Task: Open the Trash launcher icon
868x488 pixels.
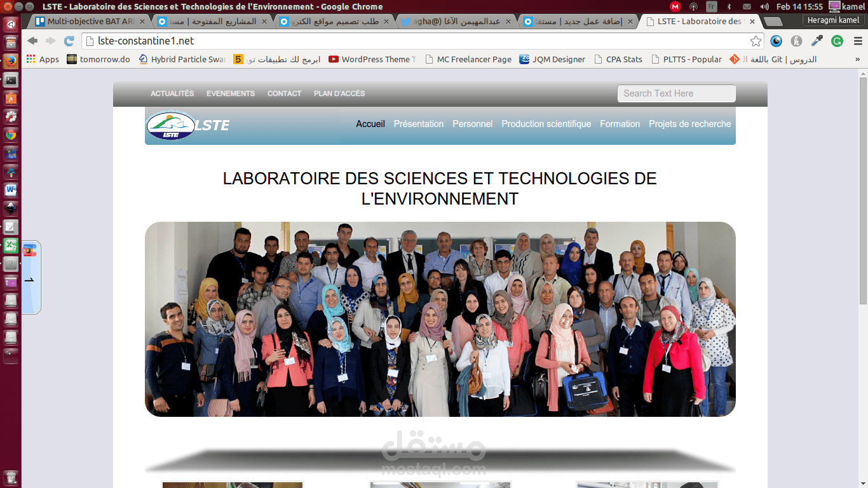Action: pyautogui.click(x=11, y=478)
